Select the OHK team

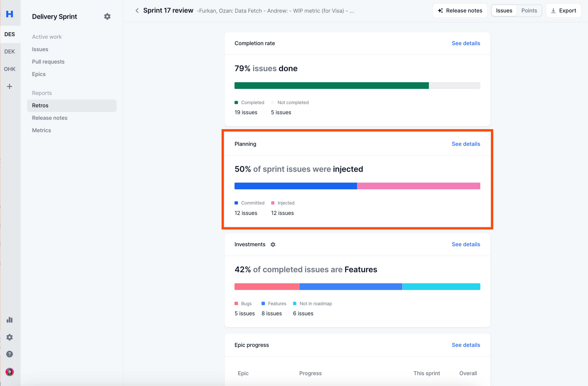pos(9,69)
